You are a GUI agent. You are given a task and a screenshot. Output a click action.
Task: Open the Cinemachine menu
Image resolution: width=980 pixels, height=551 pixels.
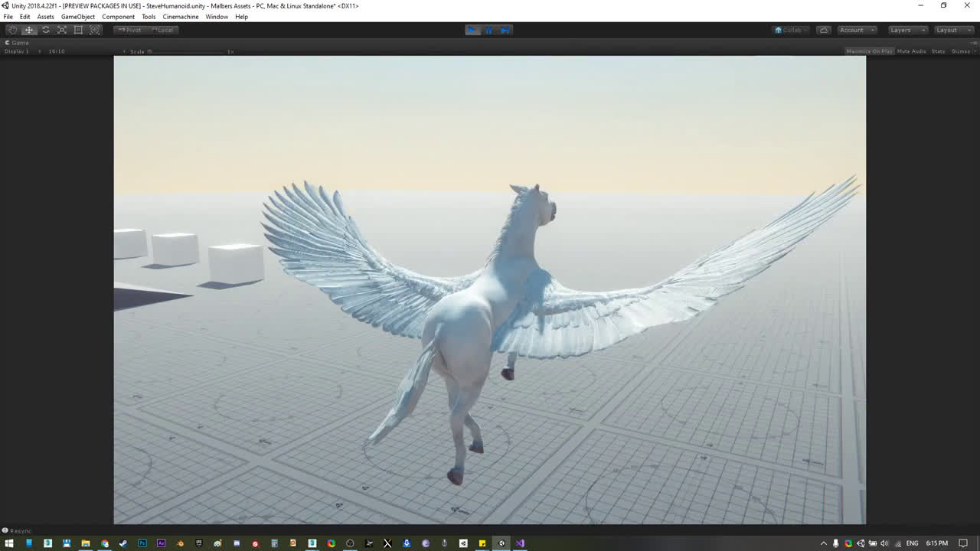coord(181,17)
